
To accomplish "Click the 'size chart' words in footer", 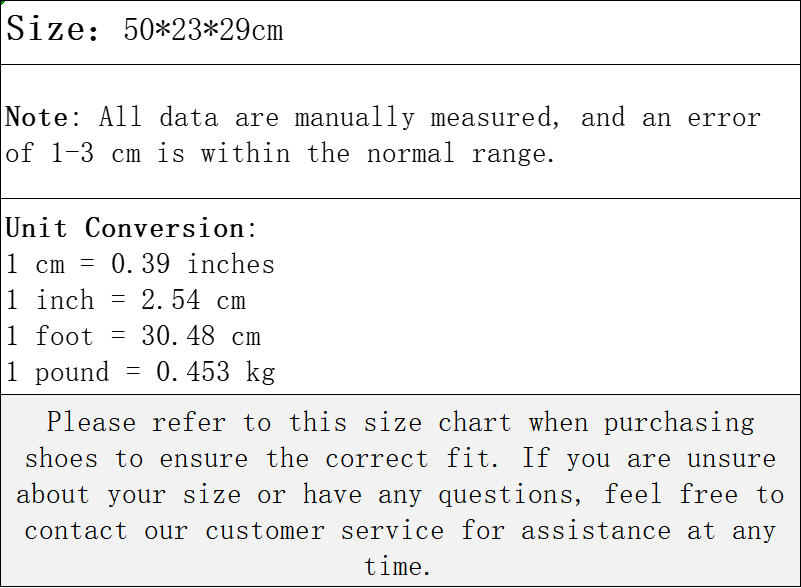I will pyautogui.click(x=437, y=423).
